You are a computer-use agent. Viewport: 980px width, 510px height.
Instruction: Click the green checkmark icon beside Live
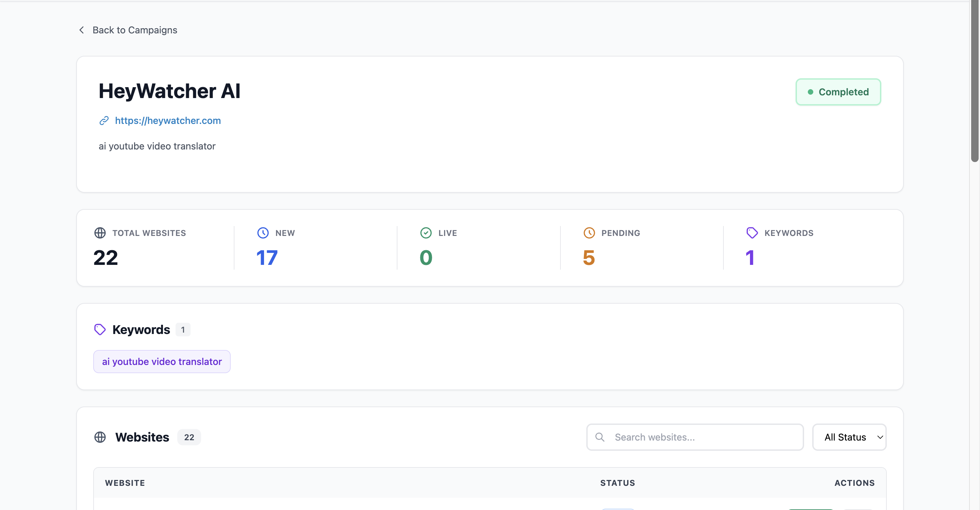point(426,233)
